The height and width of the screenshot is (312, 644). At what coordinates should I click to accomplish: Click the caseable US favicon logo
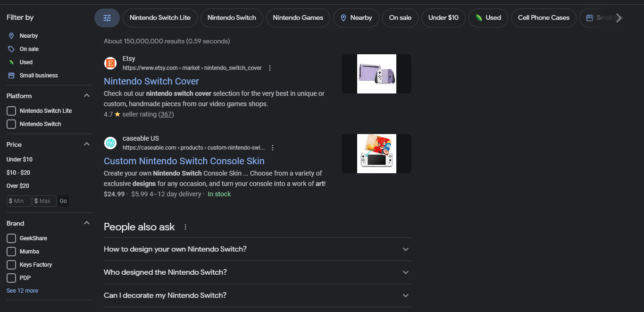point(110,143)
